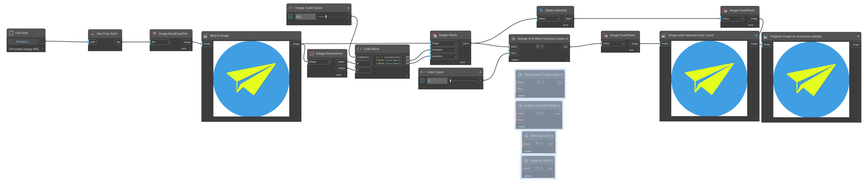
Task: Click the original resolution sample image preview
Action: (811, 80)
